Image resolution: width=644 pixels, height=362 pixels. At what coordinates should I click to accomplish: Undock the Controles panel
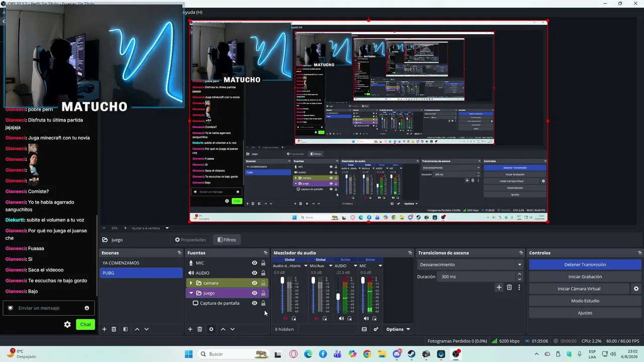click(x=640, y=253)
